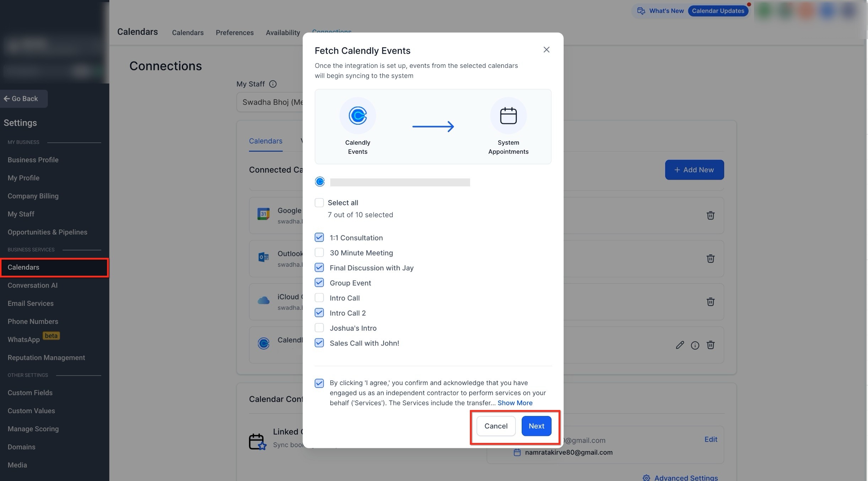Open the My Staff selection dropdown
The height and width of the screenshot is (481, 868).
pyautogui.click(x=270, y=102)
